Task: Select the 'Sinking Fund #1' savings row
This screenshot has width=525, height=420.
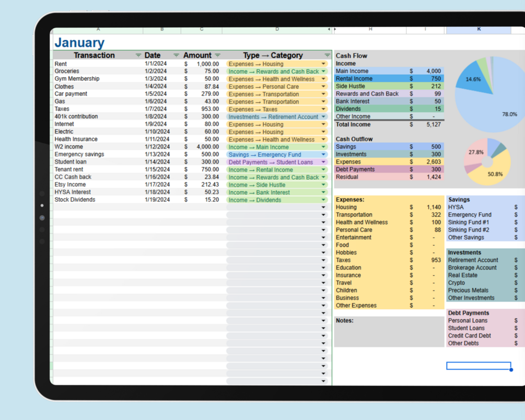Action: pyautogui.click(x=485, y=223)
